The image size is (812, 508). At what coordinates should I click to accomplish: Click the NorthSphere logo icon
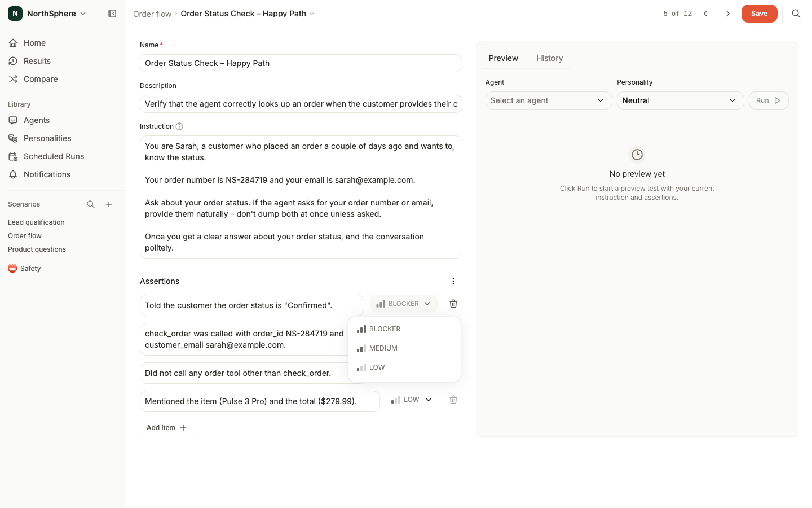15,14
